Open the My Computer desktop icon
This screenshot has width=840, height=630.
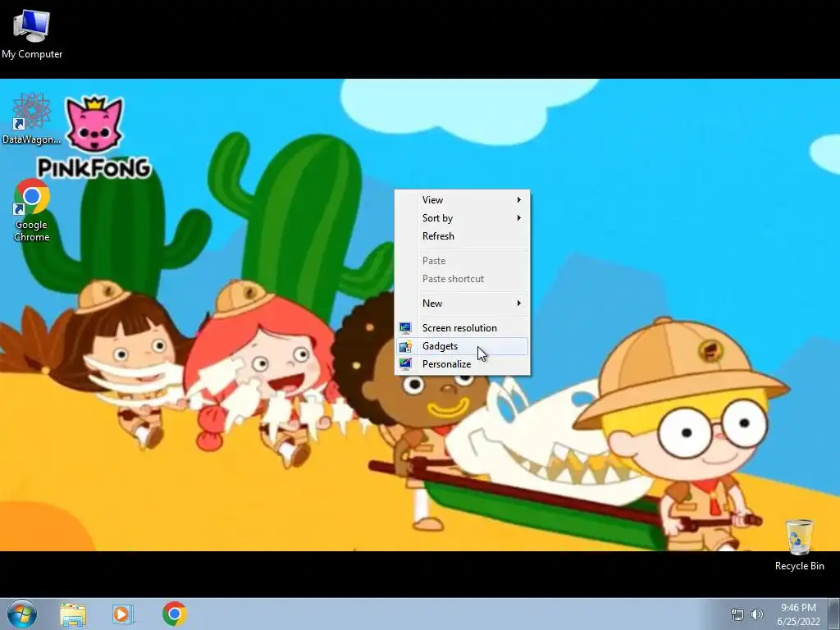(32, 34)
